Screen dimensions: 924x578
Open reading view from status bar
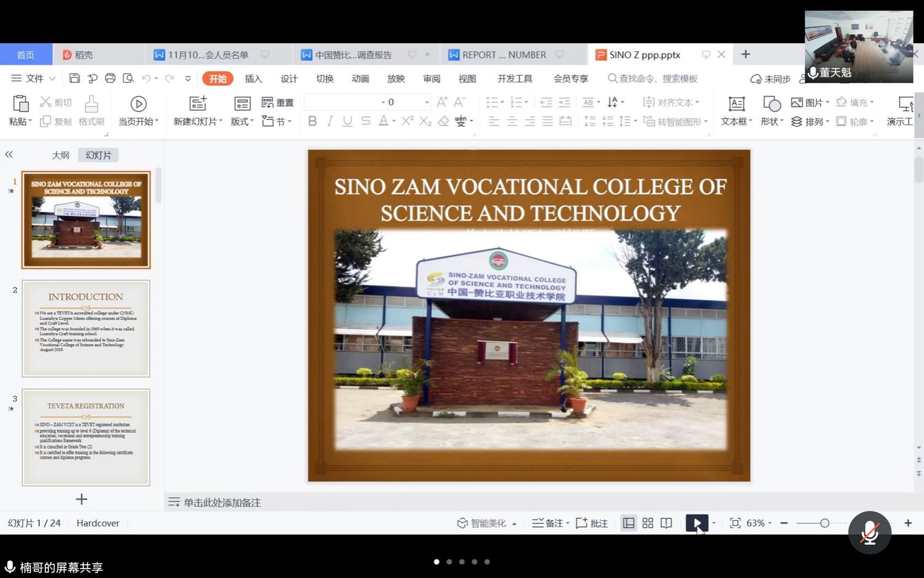tap(666, 523)
